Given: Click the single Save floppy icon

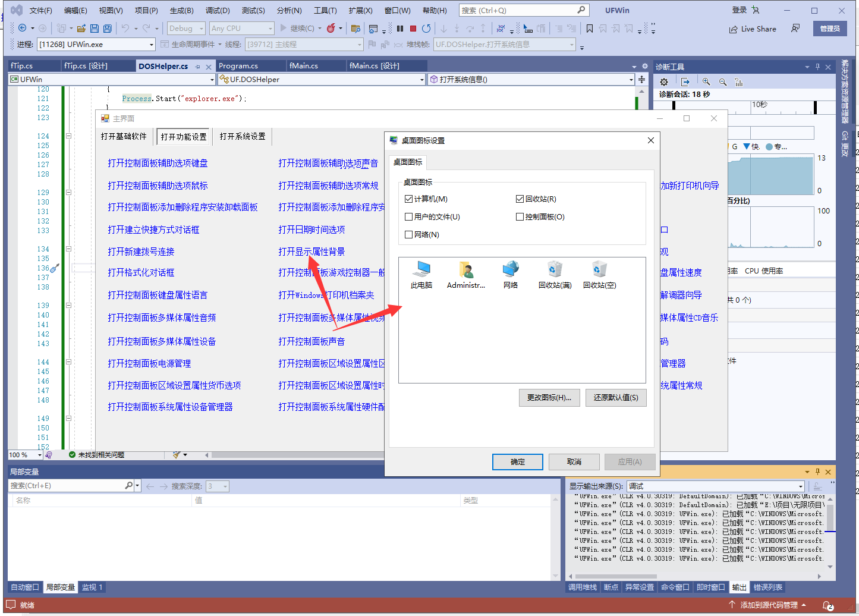Looking at the screenshot, I should (95, 28).
